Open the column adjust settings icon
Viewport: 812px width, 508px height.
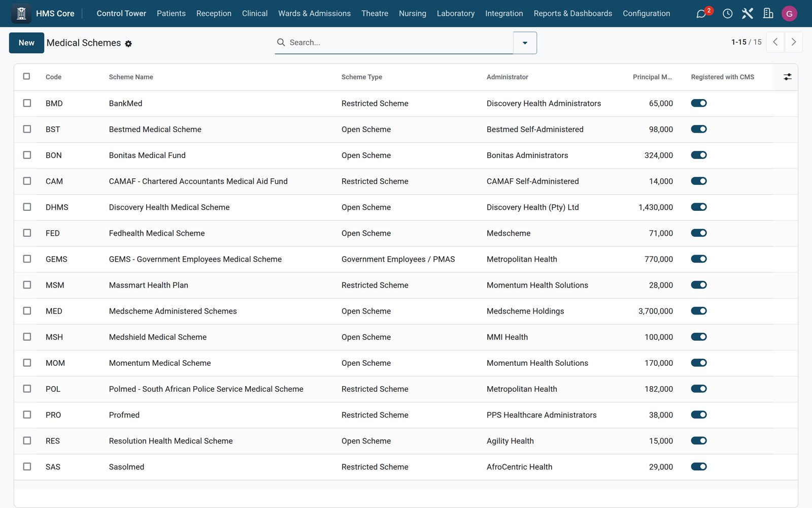tap(787, 77)
